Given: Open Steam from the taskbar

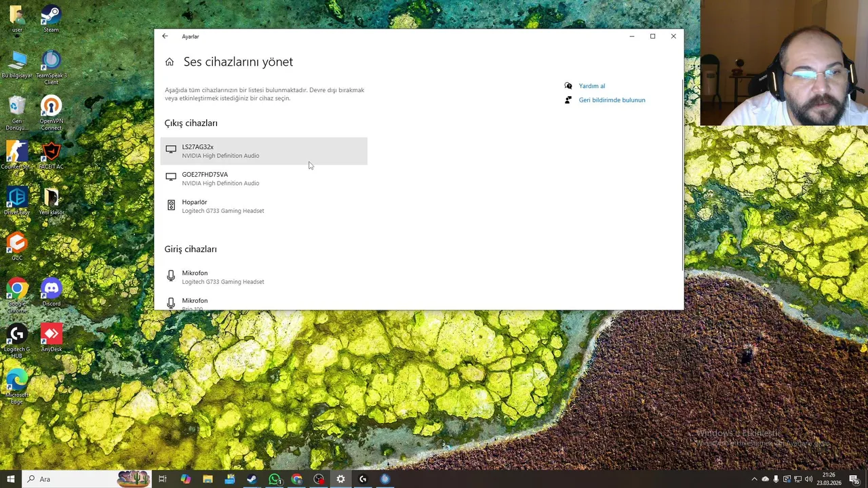Looking at the screenshot, I should [252, 479].
